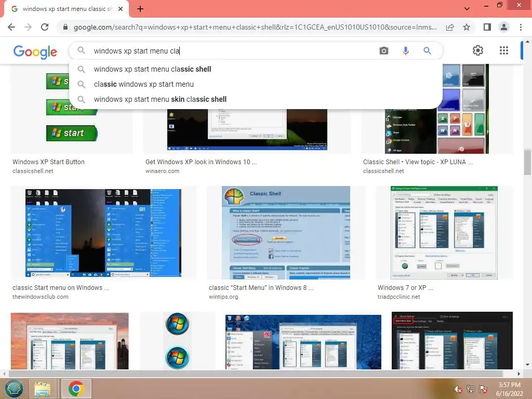Viewport: 532px width, 399px height.
Task: Bookmark this page with the star
Action: 467,27
